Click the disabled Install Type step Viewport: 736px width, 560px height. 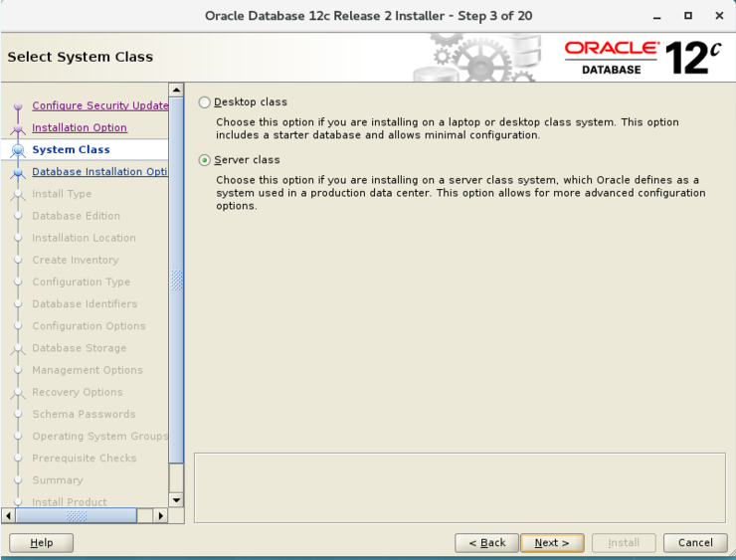[x=62, y=194]
